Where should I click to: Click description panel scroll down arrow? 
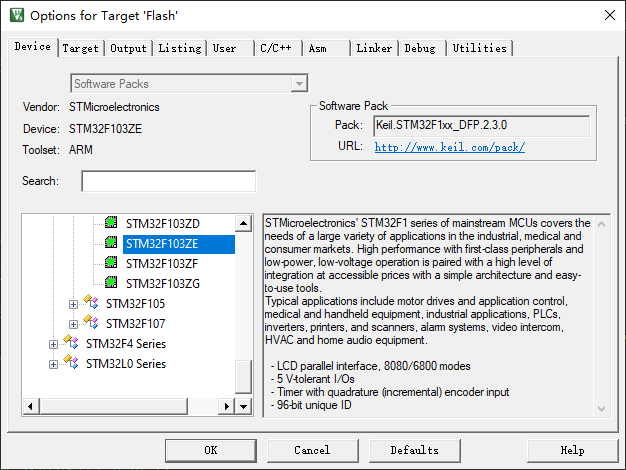click(x=601, y=409)
